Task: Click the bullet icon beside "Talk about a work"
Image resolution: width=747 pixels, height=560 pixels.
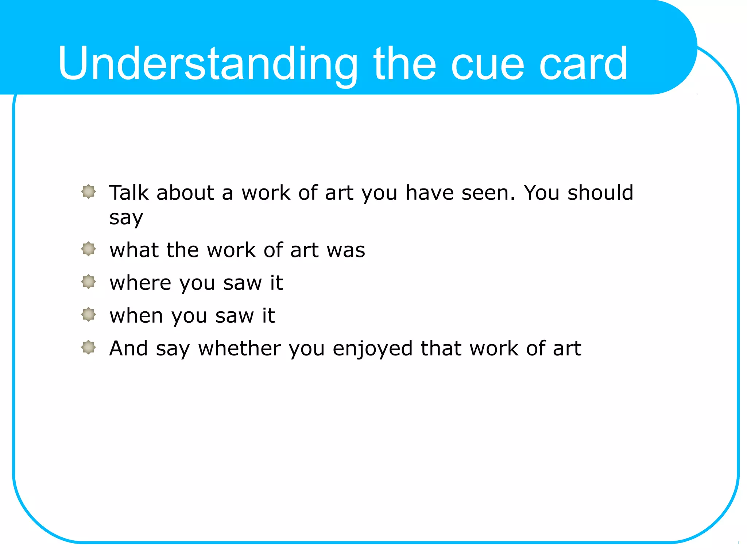Action: (88, 191)
